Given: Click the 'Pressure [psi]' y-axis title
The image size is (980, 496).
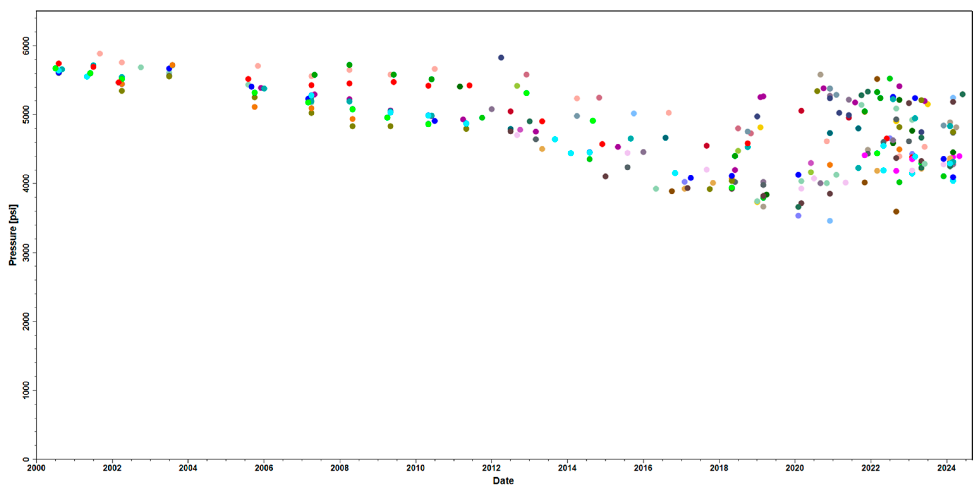Looking at the screenshot, I should [13, 235].
